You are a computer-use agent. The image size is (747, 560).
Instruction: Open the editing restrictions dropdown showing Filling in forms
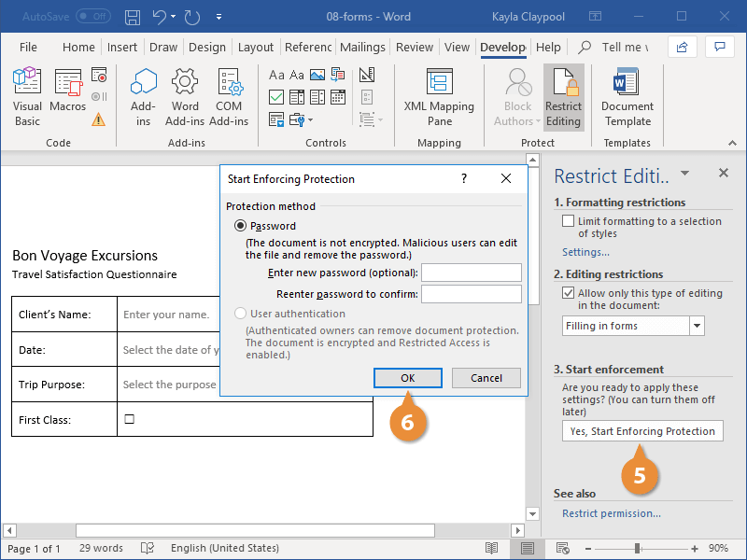697,325
